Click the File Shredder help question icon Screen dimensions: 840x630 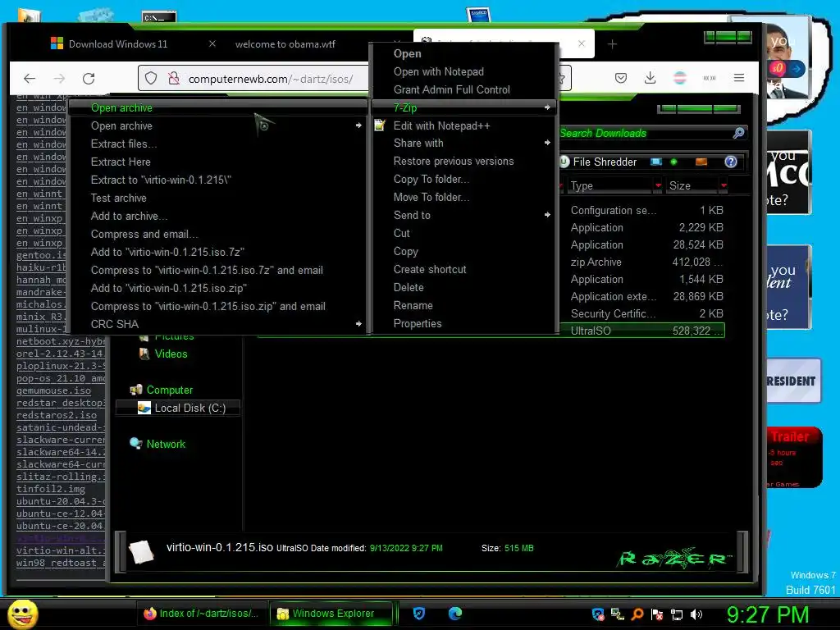pos(731,162)
